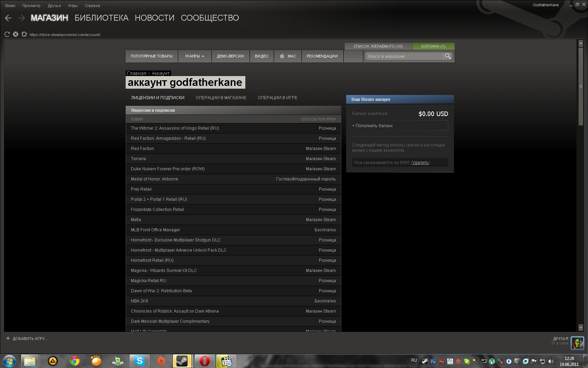
Task: Open Skype from the taskbar
Action: coord(139,361)
